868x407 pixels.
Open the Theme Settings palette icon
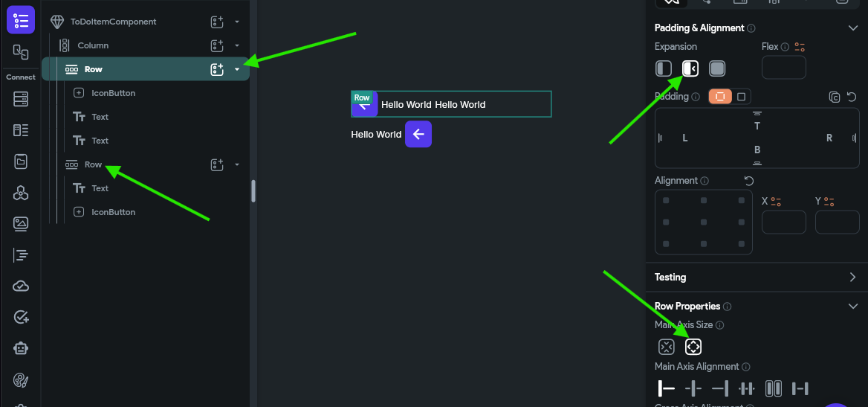pyautogui.click(x=21, y=379)
